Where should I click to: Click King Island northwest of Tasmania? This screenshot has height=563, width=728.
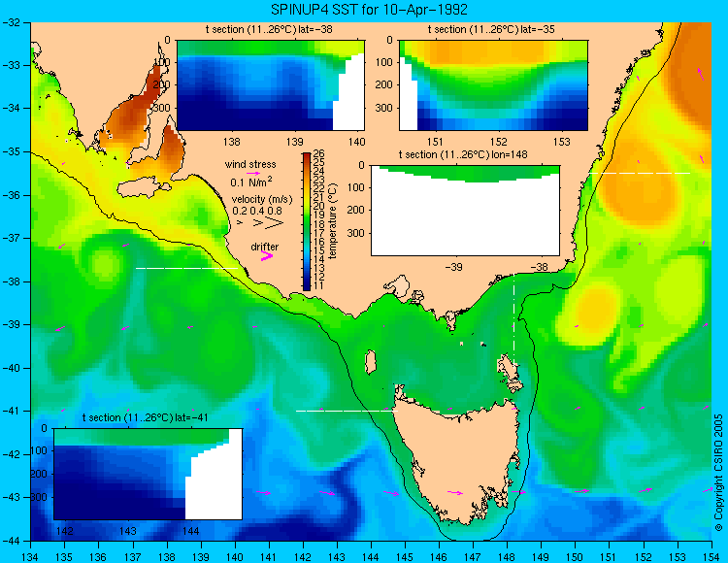coord(371,362)
